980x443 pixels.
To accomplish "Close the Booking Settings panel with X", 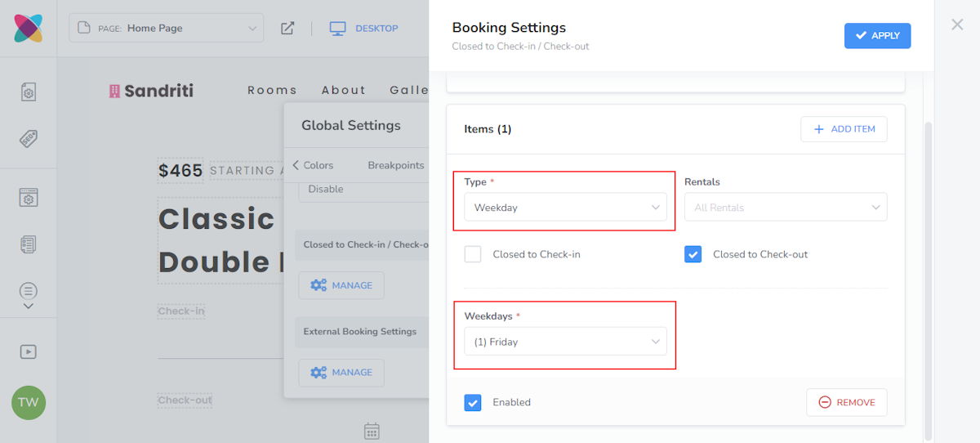I will pyautogui.click(x=957, y=25).
